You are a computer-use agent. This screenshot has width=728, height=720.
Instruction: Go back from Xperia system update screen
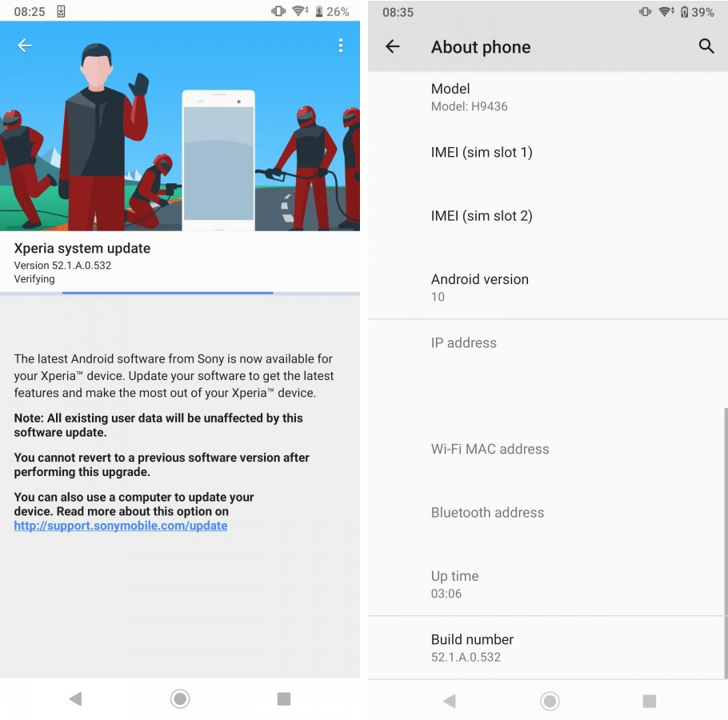pos(25,46)
